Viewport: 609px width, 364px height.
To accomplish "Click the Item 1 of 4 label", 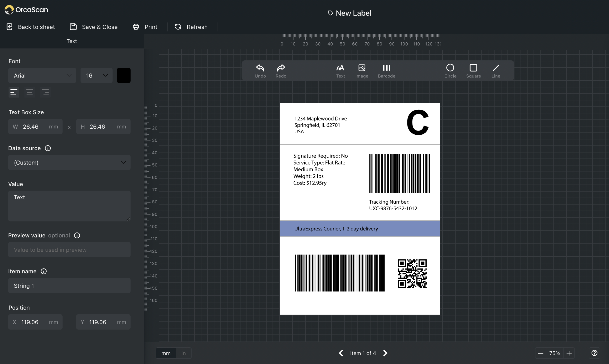I will pyautogui.click(x=363, y=353).
